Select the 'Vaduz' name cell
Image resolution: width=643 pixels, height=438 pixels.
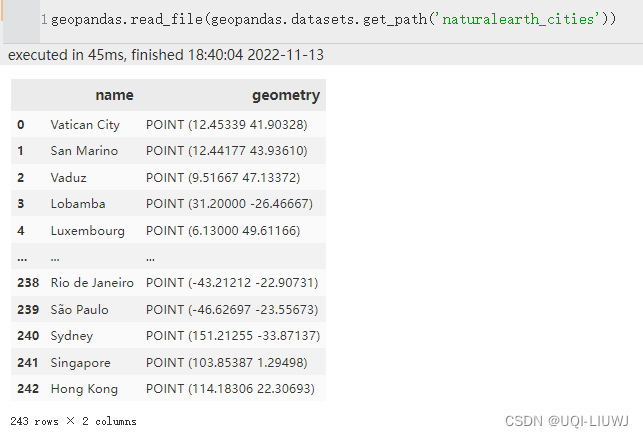68,178
